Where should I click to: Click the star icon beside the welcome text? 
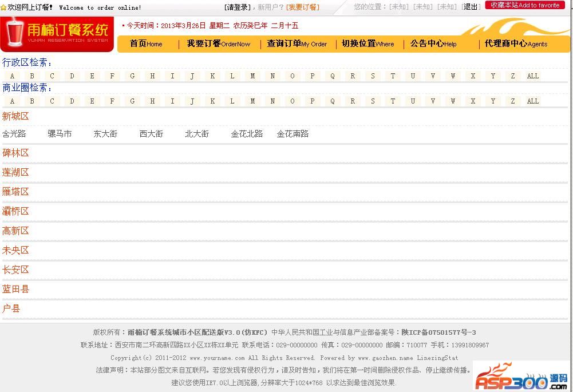point(3,7)
